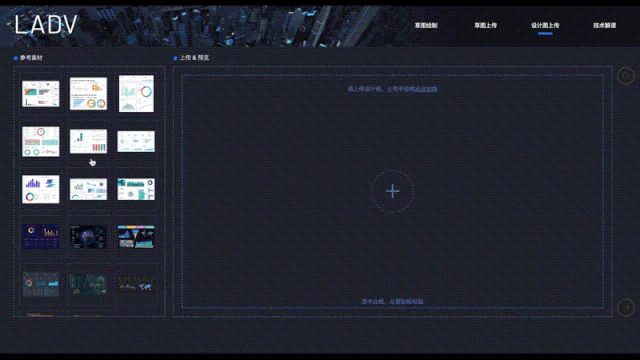Switch to the 草图上传 tab
The width and height of the screenshot is (640, 360).
(x=485, y=25)
